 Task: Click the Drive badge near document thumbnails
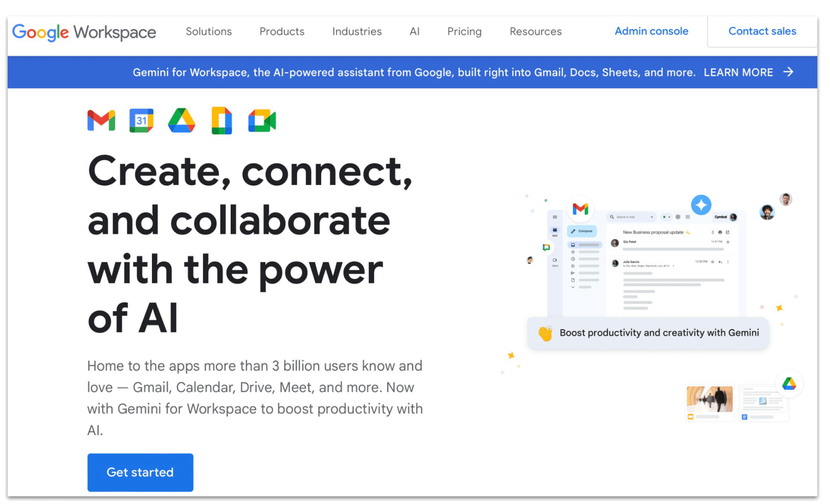coord(789,384)
